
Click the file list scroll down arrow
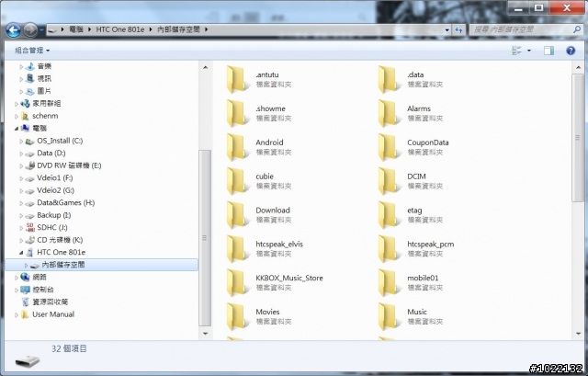pyautogui.click(x=578, y=333)
